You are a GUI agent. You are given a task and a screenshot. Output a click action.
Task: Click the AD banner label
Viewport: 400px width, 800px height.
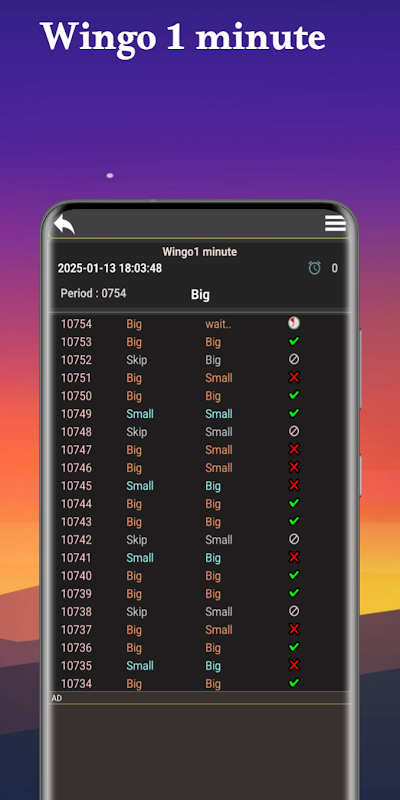point(57,698)
